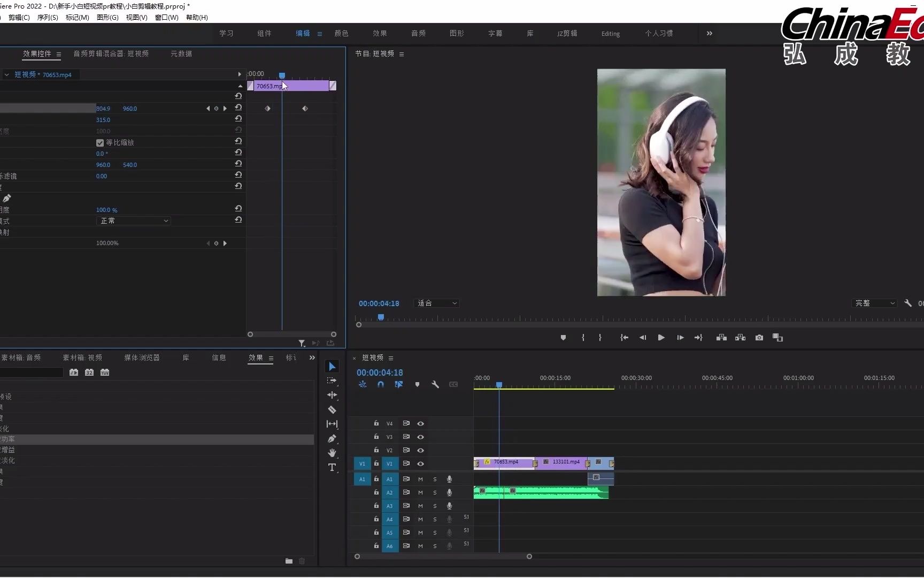
Task: Hide track V4 with eye icon
Action: pos(421,423)
